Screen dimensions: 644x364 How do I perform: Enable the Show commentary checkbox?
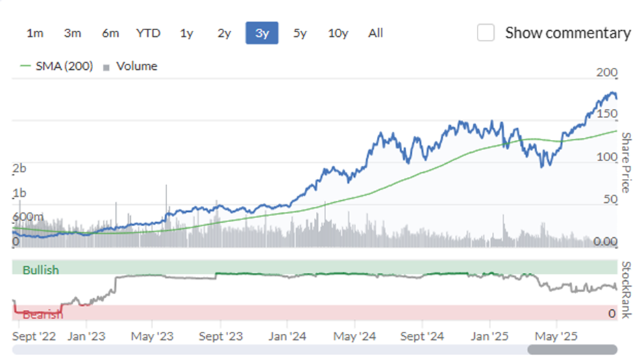click(486, 32)
